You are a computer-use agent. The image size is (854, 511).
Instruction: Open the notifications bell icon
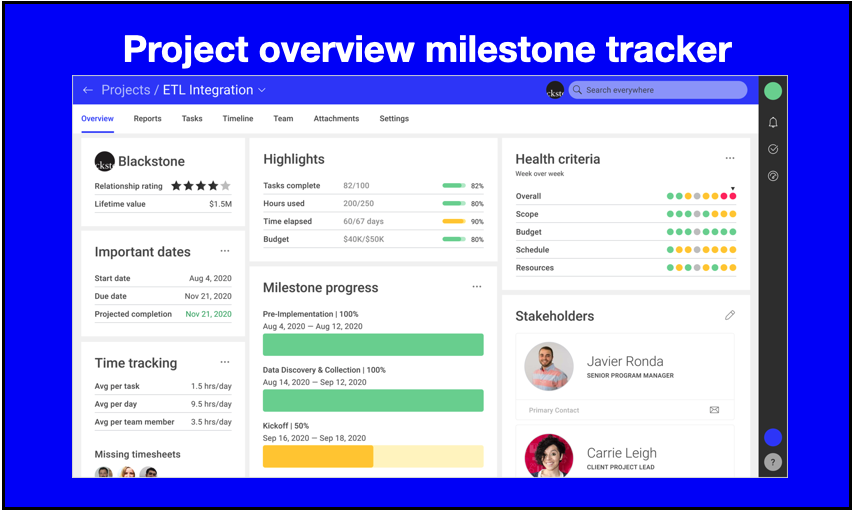pos(773,123)
